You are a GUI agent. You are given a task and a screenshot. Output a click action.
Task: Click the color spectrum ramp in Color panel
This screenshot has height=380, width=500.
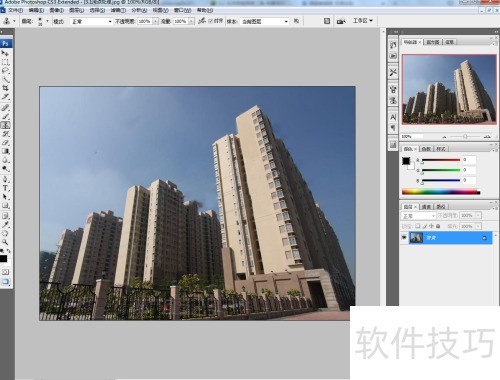pos(441,192)
